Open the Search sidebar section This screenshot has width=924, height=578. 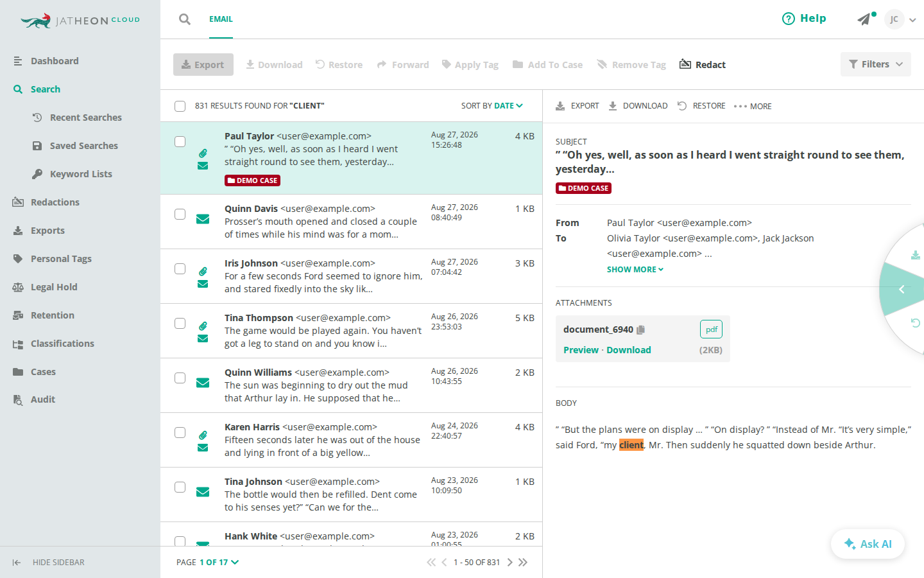pyautogui.click(x=37, y=89)
